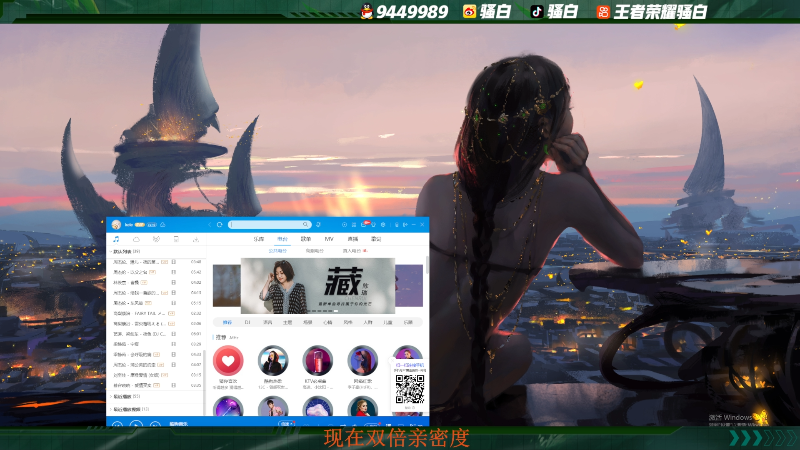The height and width of the screenshot is (450, 800).
Task: Switch to the 歌单 tab
Action: pos(306,239)
